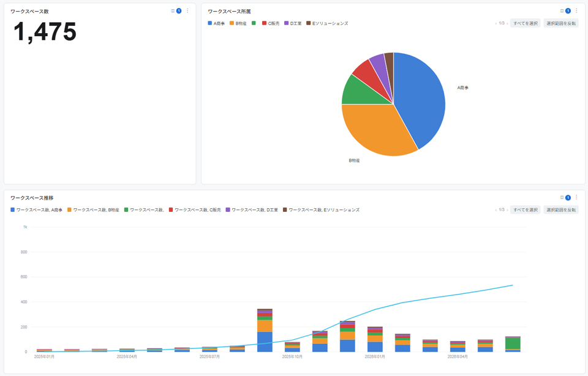Click the tallest stacked bar in trend chart
Image resolution: width=588 pixels, height=376 pixels.
click(x=265, y=330)
